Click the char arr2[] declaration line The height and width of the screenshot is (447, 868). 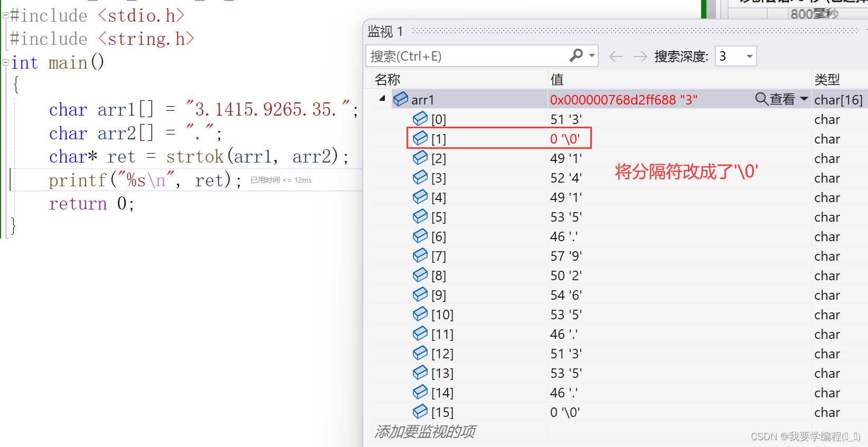[135, 133]
